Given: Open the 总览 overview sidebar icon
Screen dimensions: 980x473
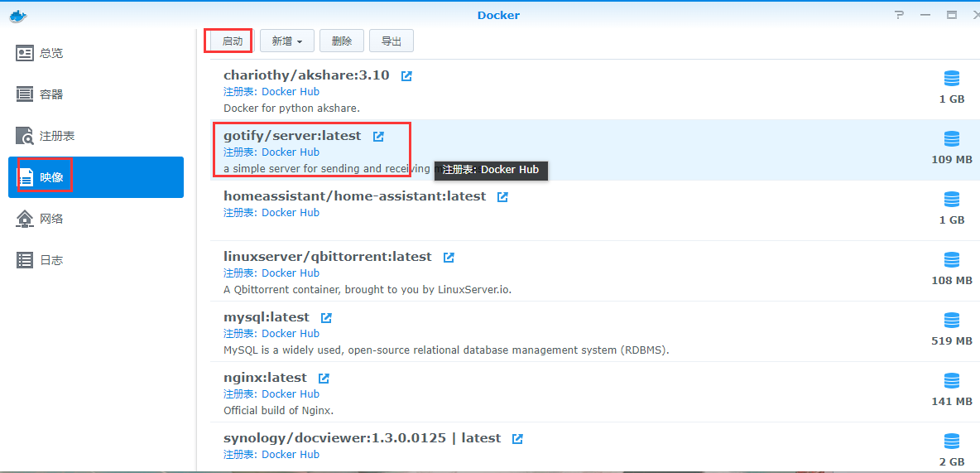Looking at the screenshot, I should [24, 53].
